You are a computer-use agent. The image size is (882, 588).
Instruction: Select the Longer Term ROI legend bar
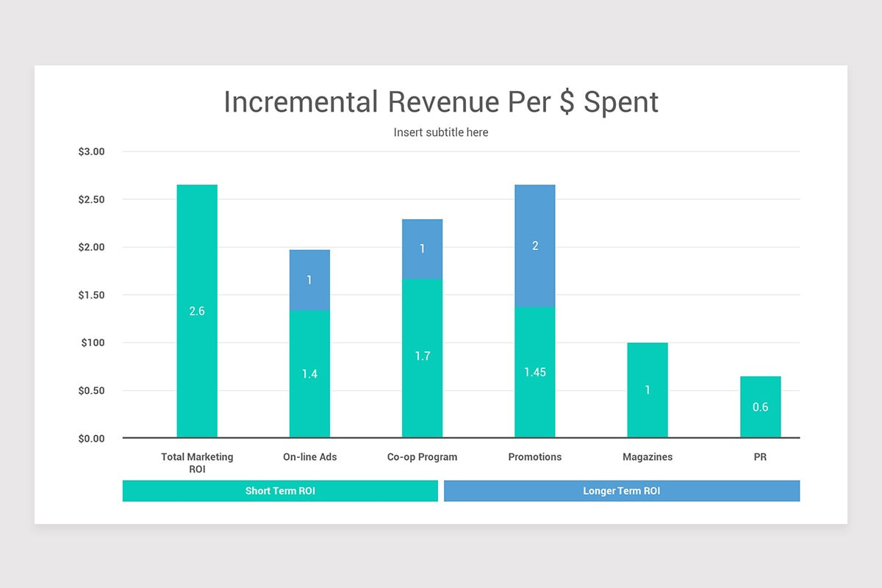[622, 491]
